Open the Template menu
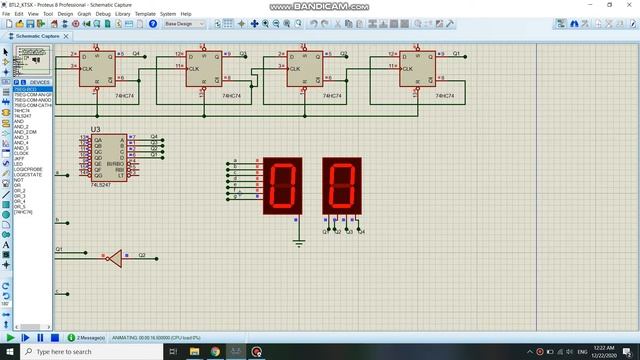 tap(145, 14)
